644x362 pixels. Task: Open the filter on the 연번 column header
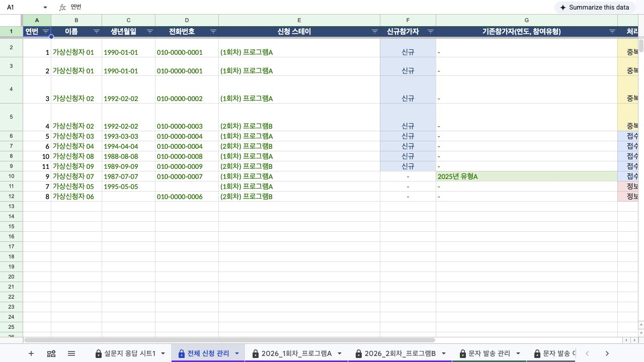[46, 31]
